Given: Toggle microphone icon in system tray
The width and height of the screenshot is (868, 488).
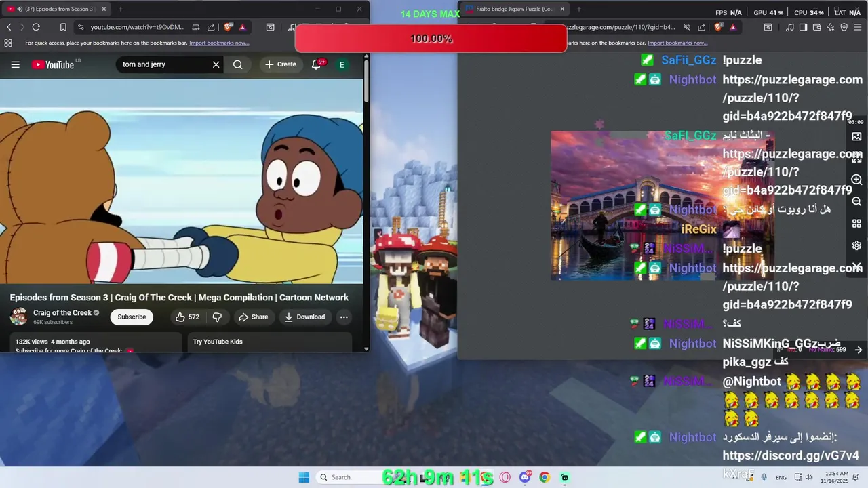Looking at the screenshot, I should [764, 477].
